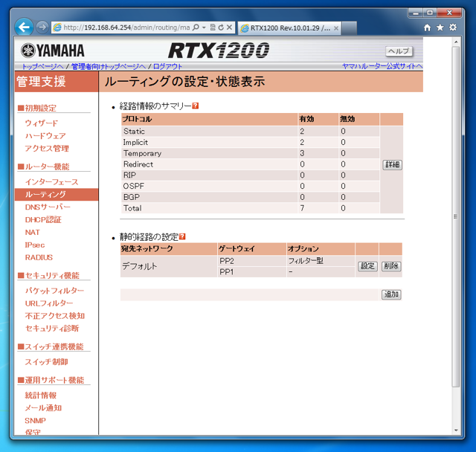
Task: Open RADIUS in the sidebar
Action: tap(39, 257)
